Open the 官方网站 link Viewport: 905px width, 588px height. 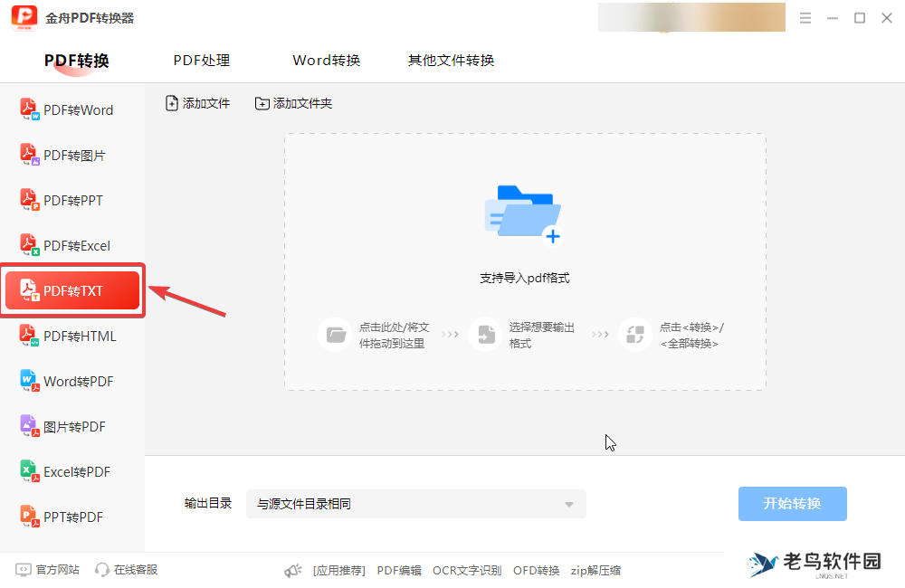[x=46, y=570]
